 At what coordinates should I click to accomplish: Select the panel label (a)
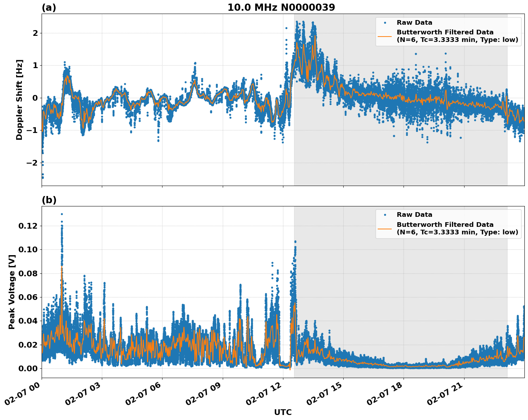coord(49,6)
